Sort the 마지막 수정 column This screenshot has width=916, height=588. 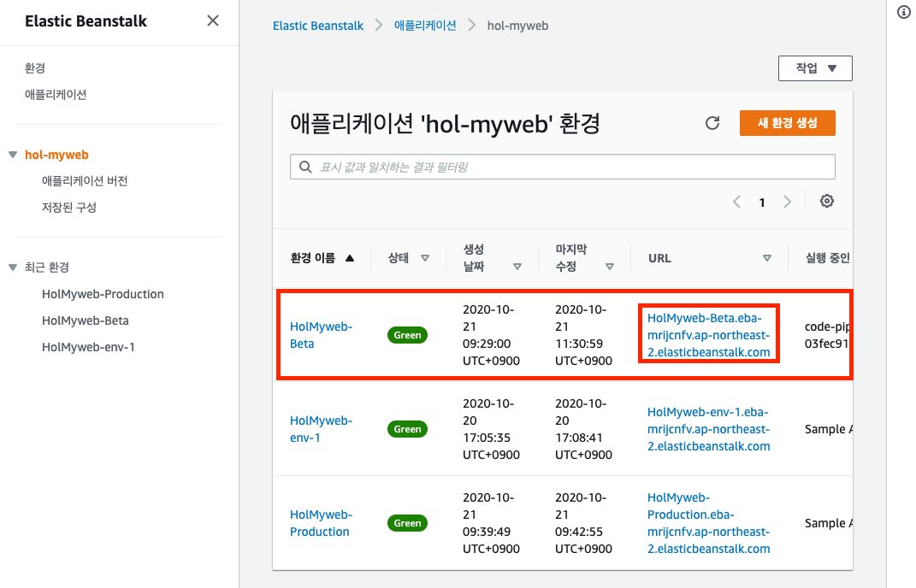[x=609, y=267]
